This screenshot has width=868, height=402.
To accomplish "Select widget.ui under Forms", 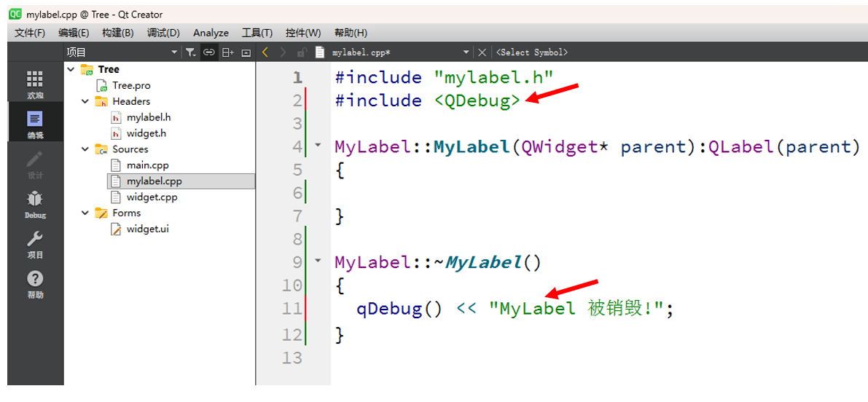I will [148, 229].
